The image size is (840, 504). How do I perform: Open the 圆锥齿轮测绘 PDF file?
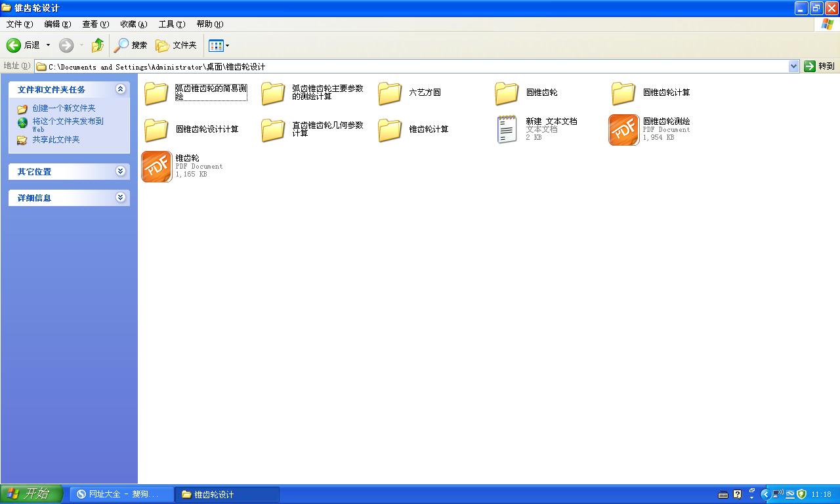coord(623,129)
